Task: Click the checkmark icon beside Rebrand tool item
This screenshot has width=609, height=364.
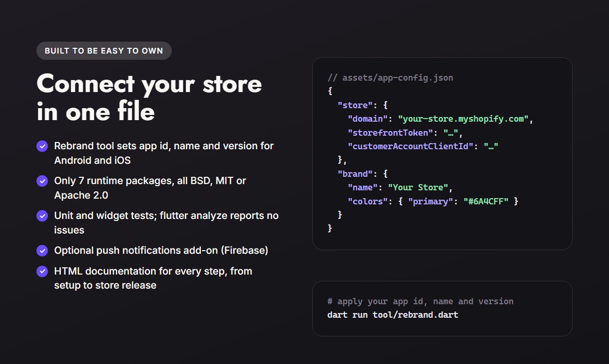Action: coord(42,146)
